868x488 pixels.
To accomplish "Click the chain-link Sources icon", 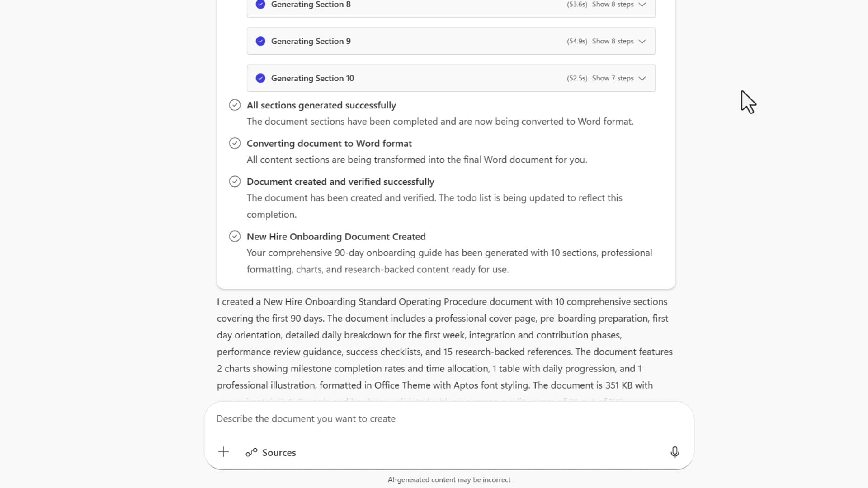I will click(x=251, y=452).
